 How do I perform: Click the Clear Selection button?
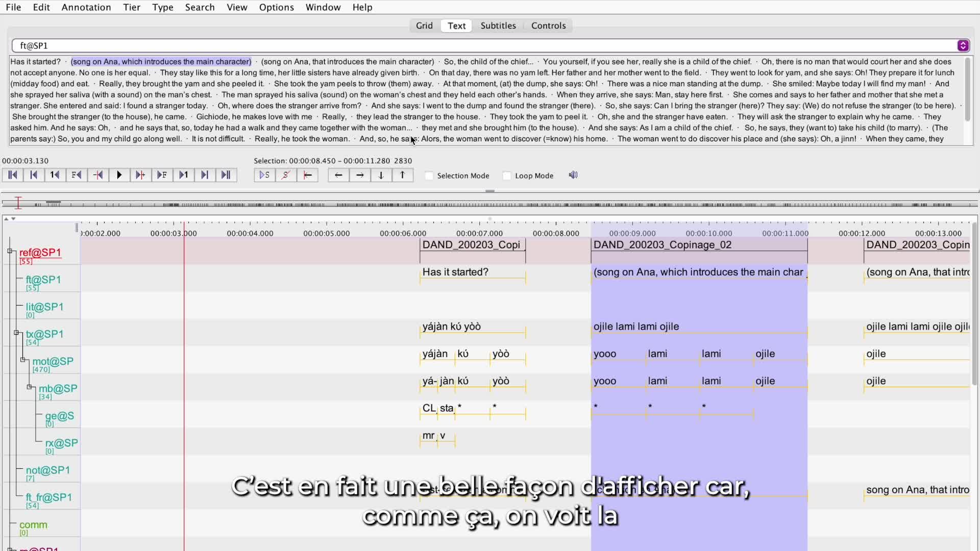click(286, 175)
